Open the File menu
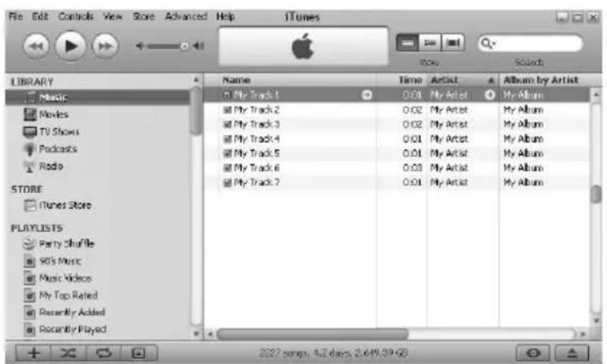607x364 pixels. (16, 17)
